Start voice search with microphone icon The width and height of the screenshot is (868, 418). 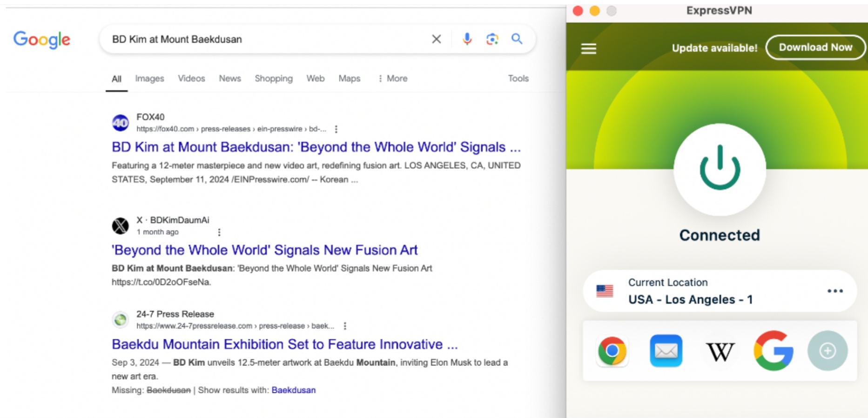(467, 39)
